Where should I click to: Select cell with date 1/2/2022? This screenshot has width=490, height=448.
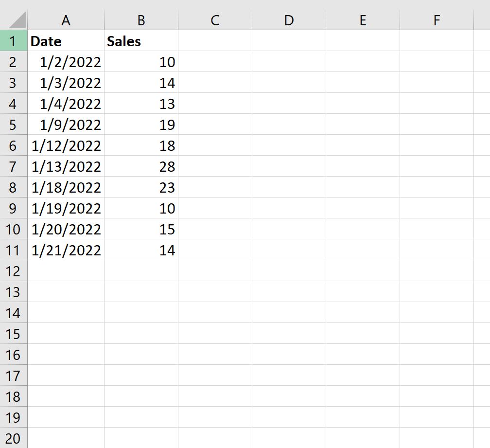[x=66, y=62]
